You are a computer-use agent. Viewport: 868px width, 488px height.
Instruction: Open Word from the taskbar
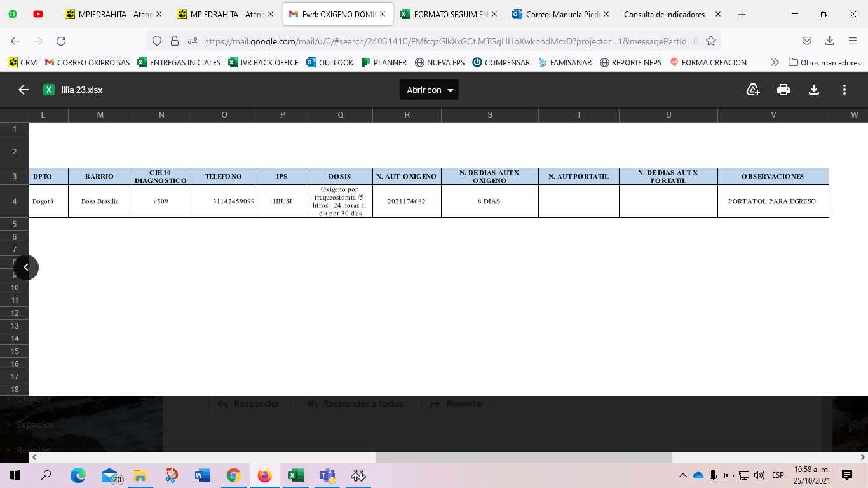coord(202,475)
